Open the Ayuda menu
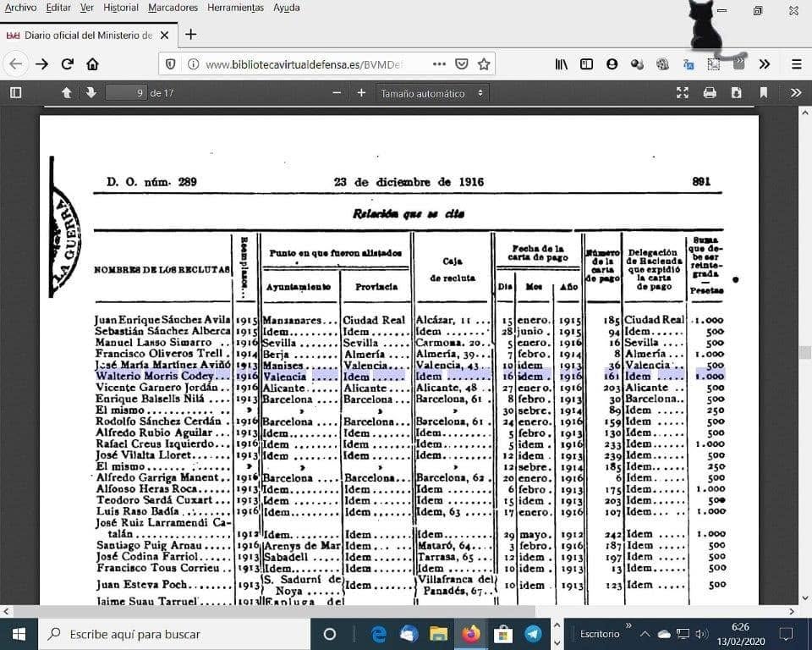This screenshot has width=812, height=650. pos(287,8)
